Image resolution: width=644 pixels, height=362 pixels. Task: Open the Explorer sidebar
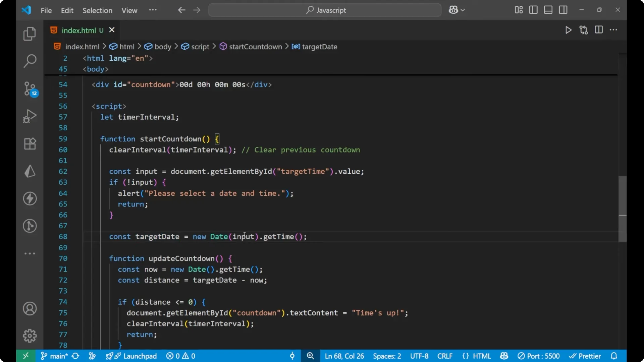[30, 34]
